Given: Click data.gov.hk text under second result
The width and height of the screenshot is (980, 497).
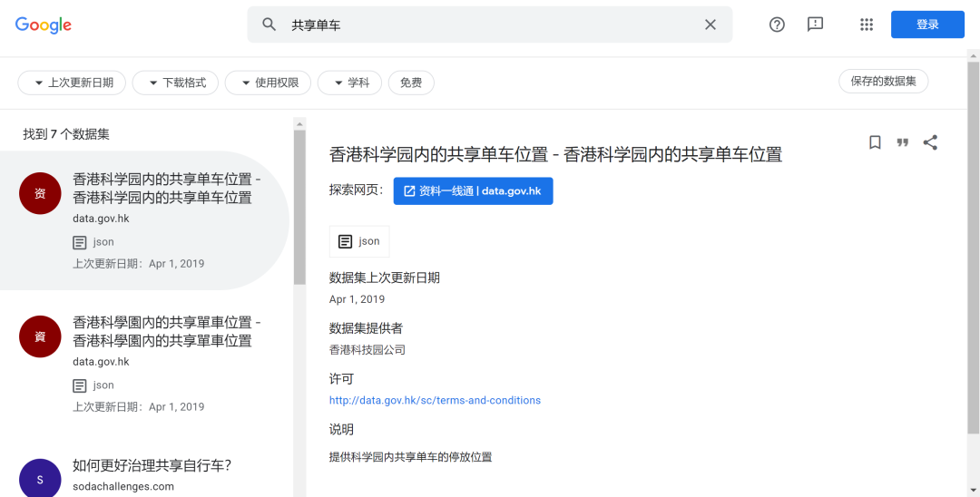Looking at the screenshot, I should 102,362.
